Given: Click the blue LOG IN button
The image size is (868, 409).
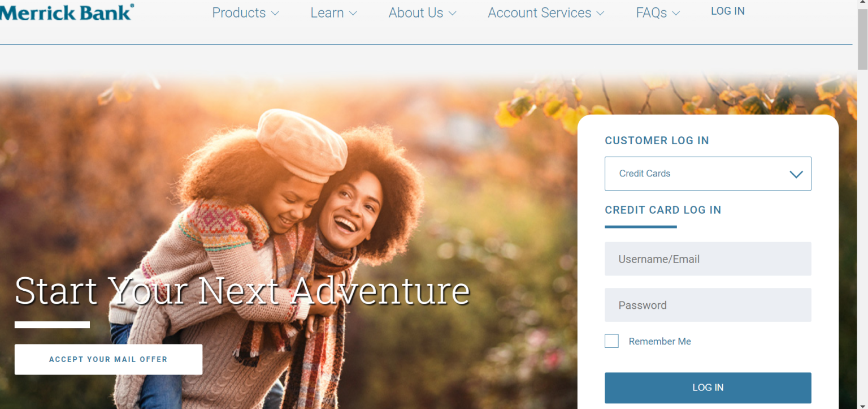Looking at the screenshot, I should (x=708, y=388).
